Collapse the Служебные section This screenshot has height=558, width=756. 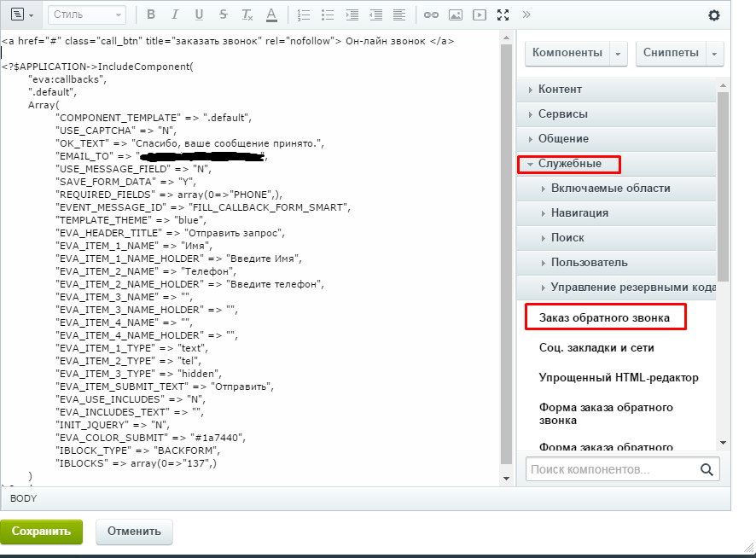coord(569,163)
